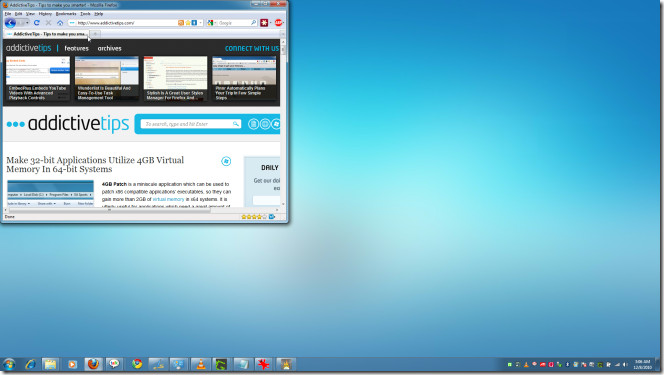This screenshot has width=664, height=375.
Task: Open the 4GB Virtual Memory article headline
Action: (x=95, y=165)
